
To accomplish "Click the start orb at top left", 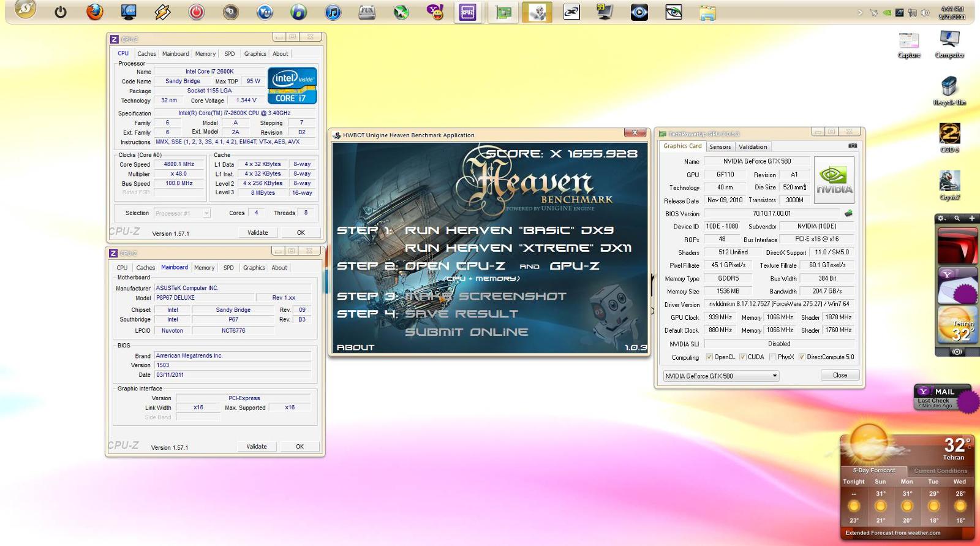I will [25, 9].
